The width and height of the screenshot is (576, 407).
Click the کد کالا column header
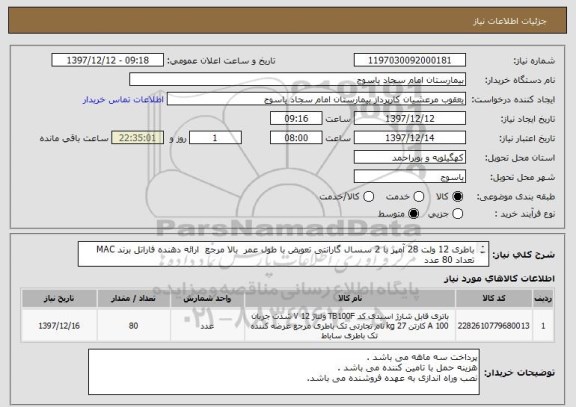[494, 298]
